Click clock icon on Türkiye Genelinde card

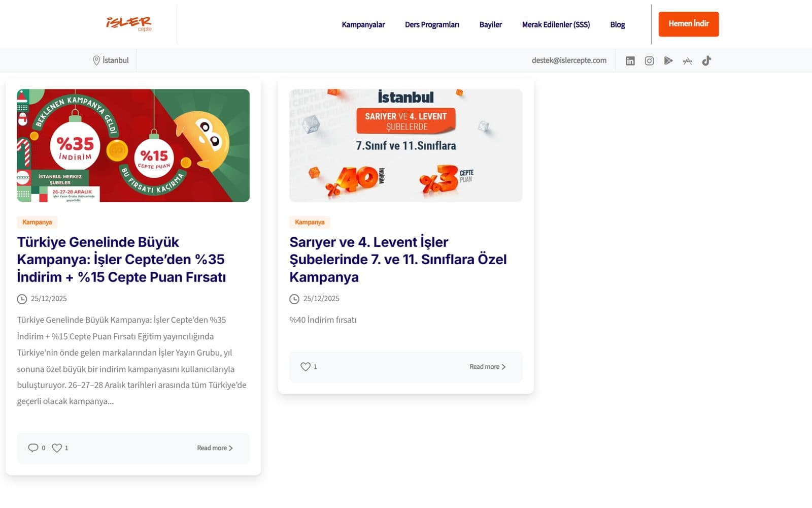22,299
